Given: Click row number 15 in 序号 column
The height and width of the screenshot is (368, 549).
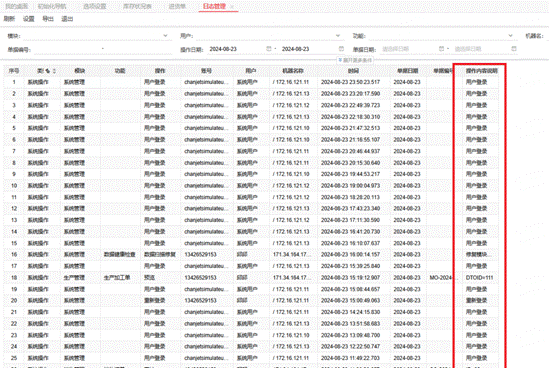Looking at the screenshot, I should (14, 243).
